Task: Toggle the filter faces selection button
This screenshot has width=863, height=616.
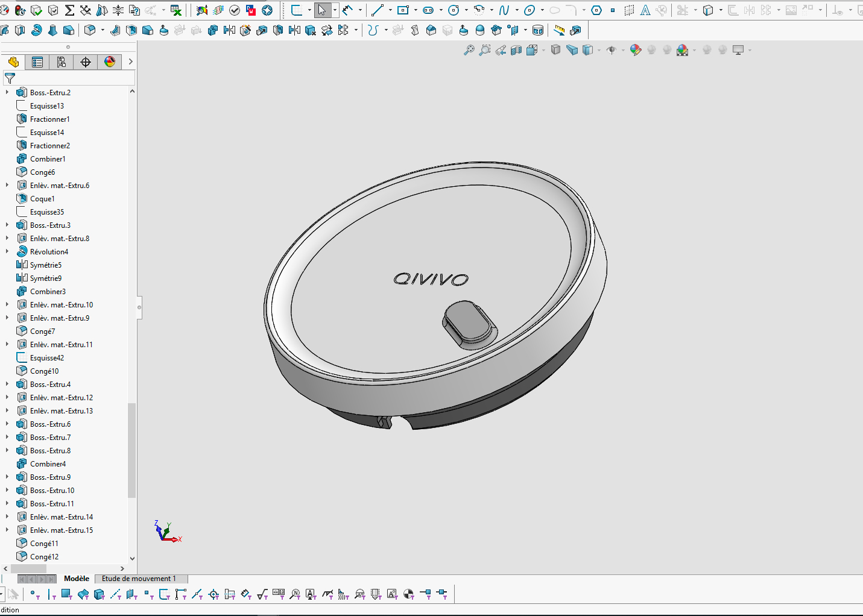Action: [67, 595]
